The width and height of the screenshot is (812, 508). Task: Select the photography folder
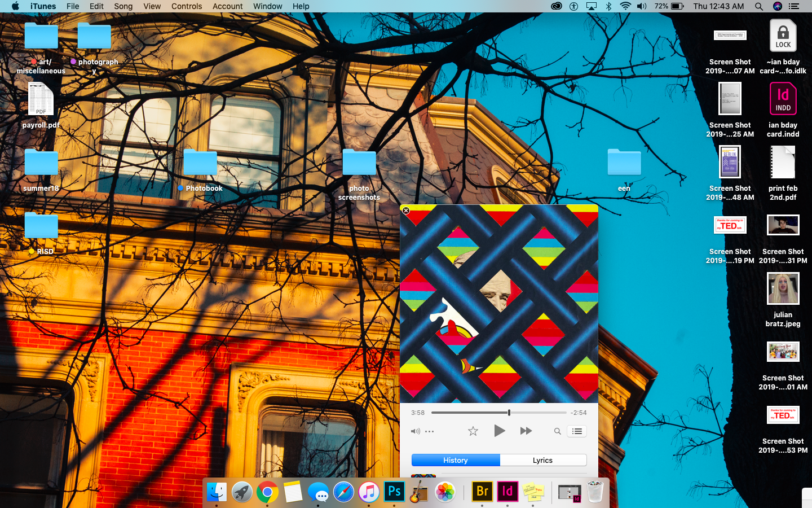coord(94,49)
